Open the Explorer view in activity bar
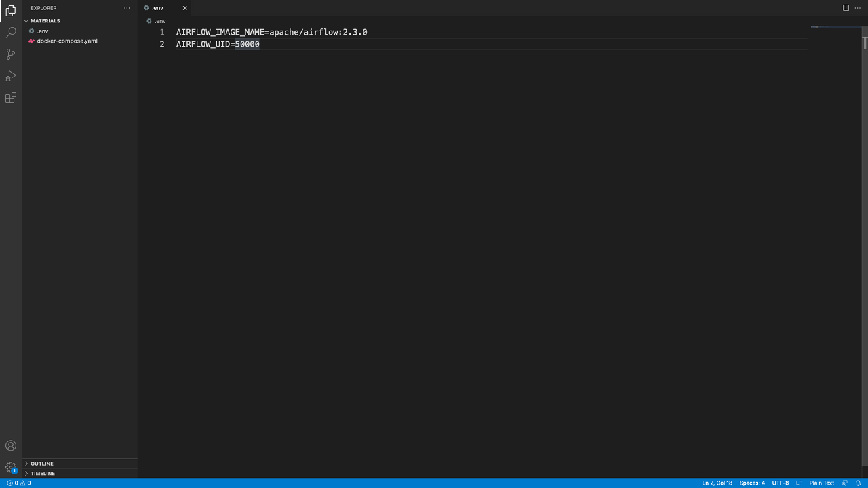This screenshot has height=488, width=868. coord(11,10)
